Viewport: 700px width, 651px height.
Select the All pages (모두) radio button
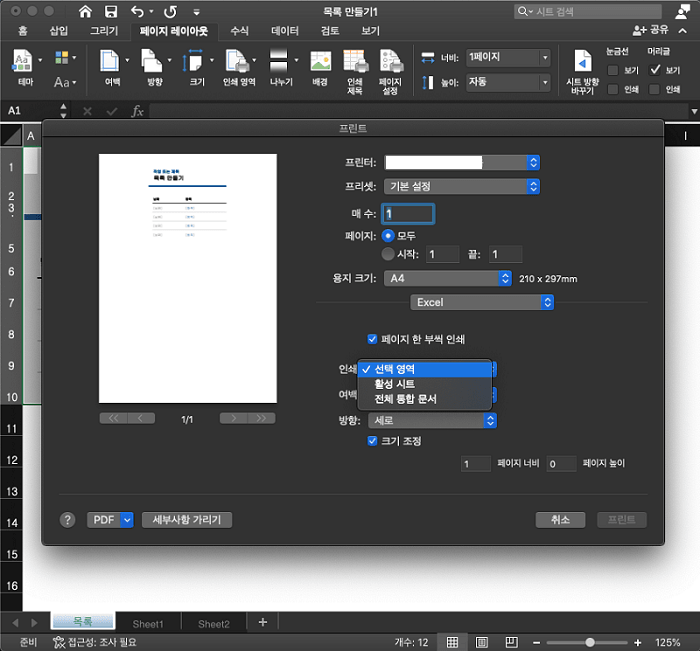click(x=388, y=235)
